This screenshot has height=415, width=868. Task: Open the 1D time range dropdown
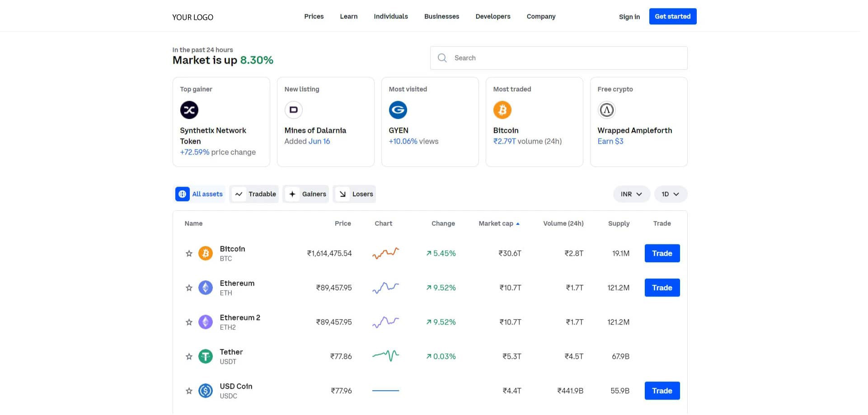click(671, 194)
